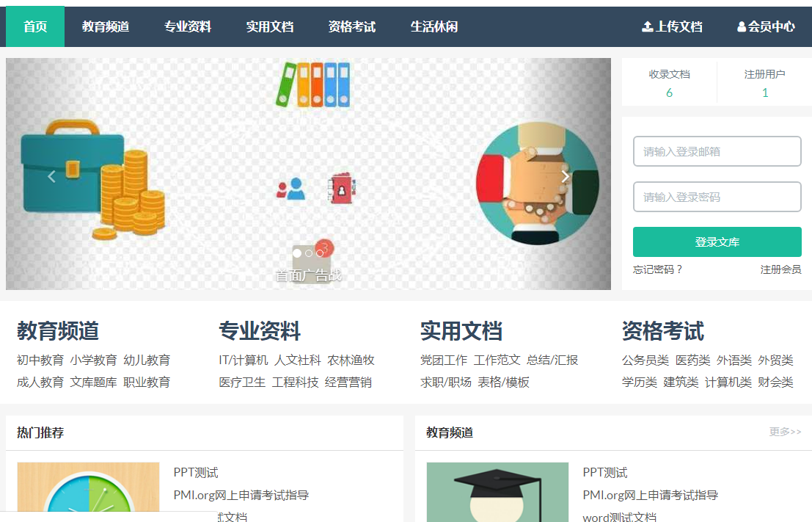Open the 实用文档 navigation menu item
Screen dimensions: 812x522
point(270,26)
